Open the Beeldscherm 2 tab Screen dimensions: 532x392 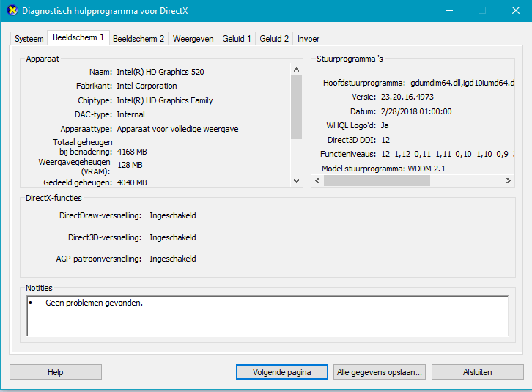tap(138, 39)
